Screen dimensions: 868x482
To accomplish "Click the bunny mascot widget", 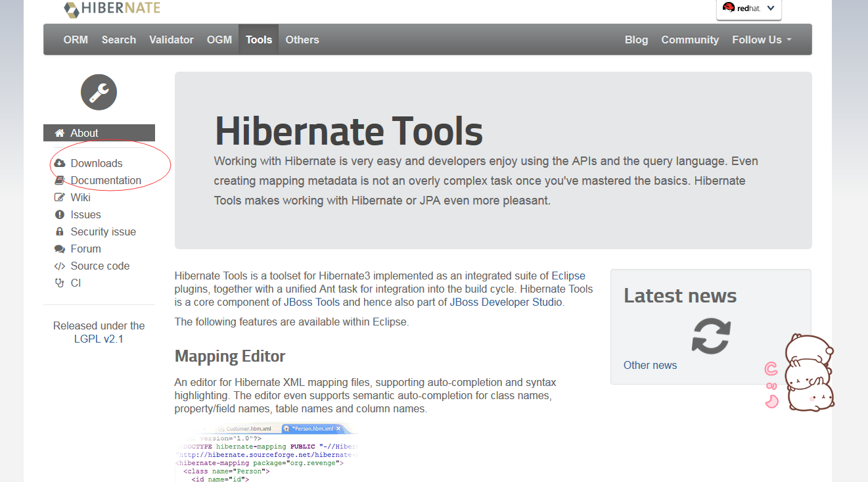I will point(808,372).
